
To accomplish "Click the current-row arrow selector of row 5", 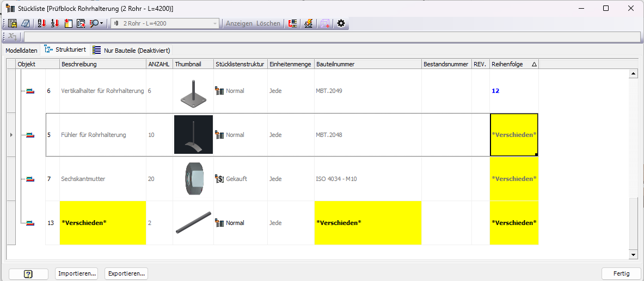I will click(11, 135).
